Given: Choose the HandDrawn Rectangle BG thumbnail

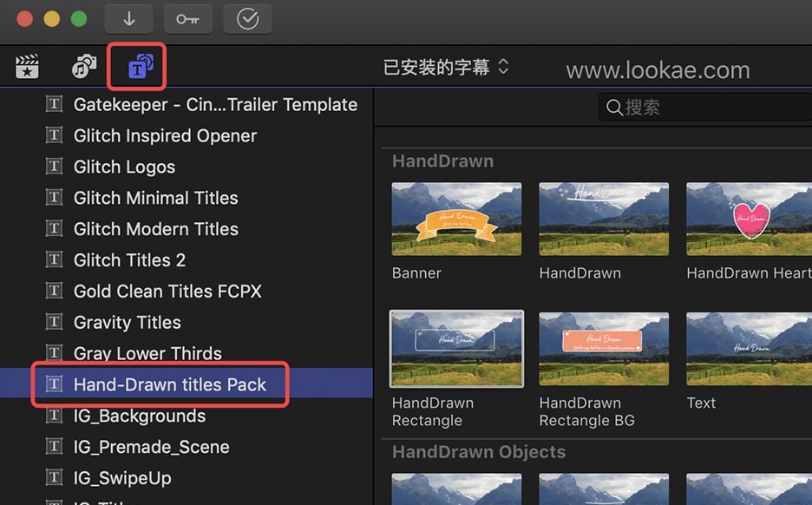Looking at the screenshot, I should click(604, 349).
